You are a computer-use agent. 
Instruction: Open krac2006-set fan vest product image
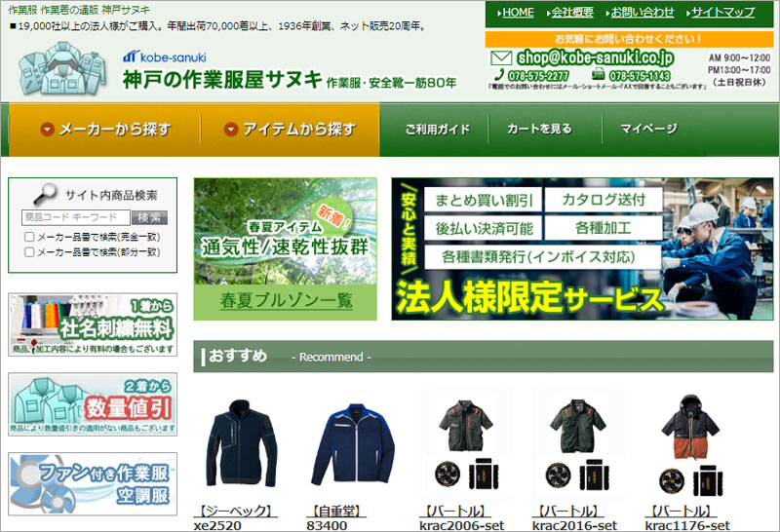(x=465, y=443)
